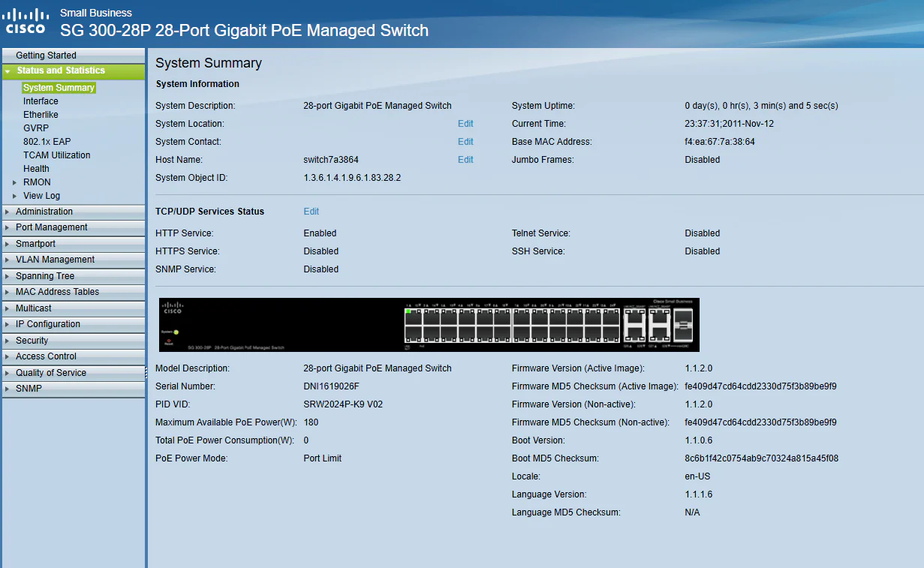Click the SSH Service Disabled value
The height and width of the screenshot is (568, 924).
[x=702, y=251]
